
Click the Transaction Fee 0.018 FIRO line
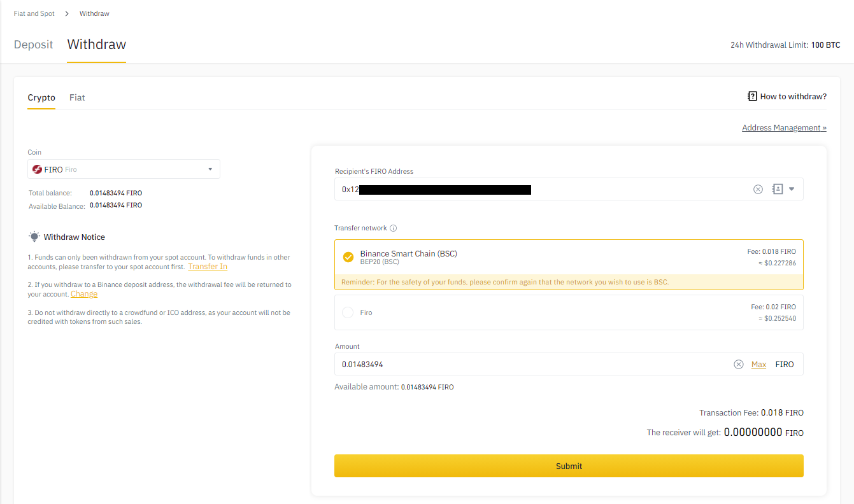point(751,413)
